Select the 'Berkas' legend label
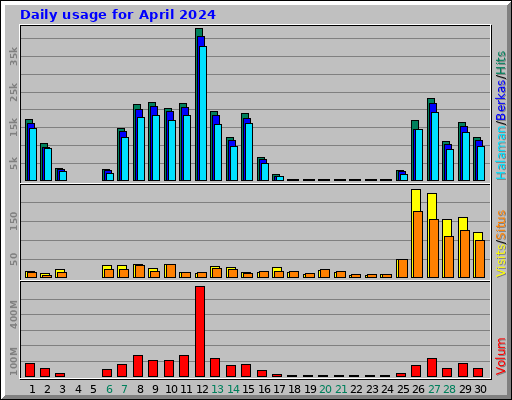 pyautogui.click(x=501, y=100)
